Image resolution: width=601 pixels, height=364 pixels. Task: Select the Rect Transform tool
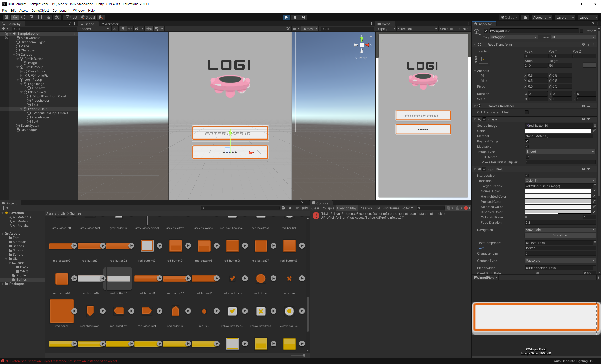coord(40,17)
